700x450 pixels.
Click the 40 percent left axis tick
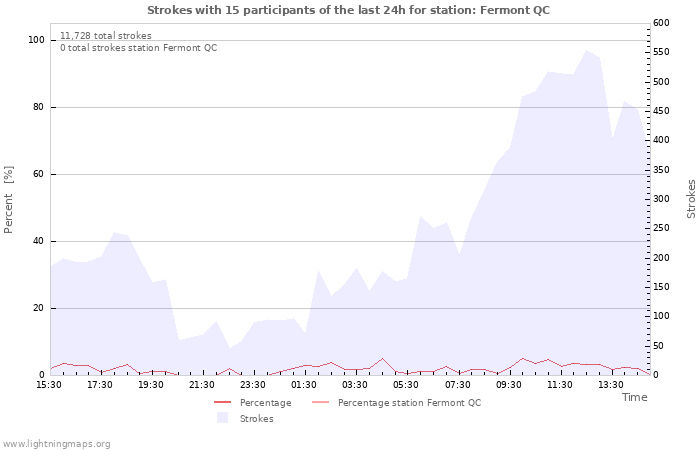pyautogui.click(x=39, y=241)
